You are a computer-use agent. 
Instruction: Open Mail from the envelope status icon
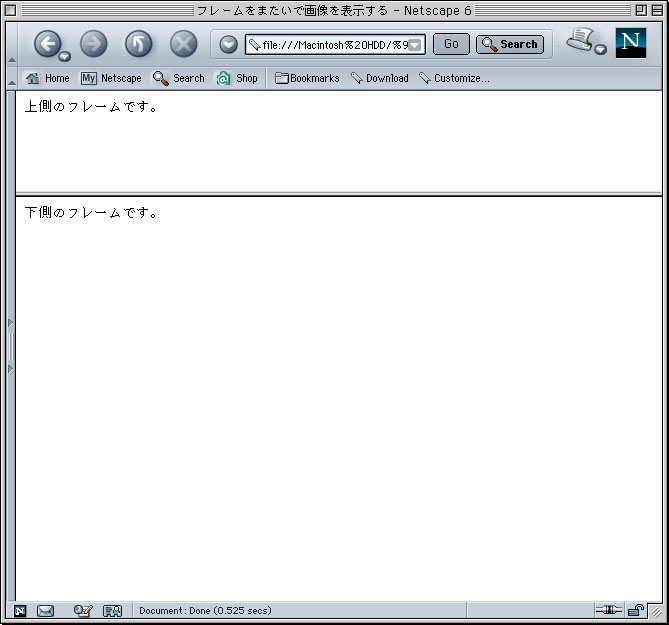(x=45, y=611)
